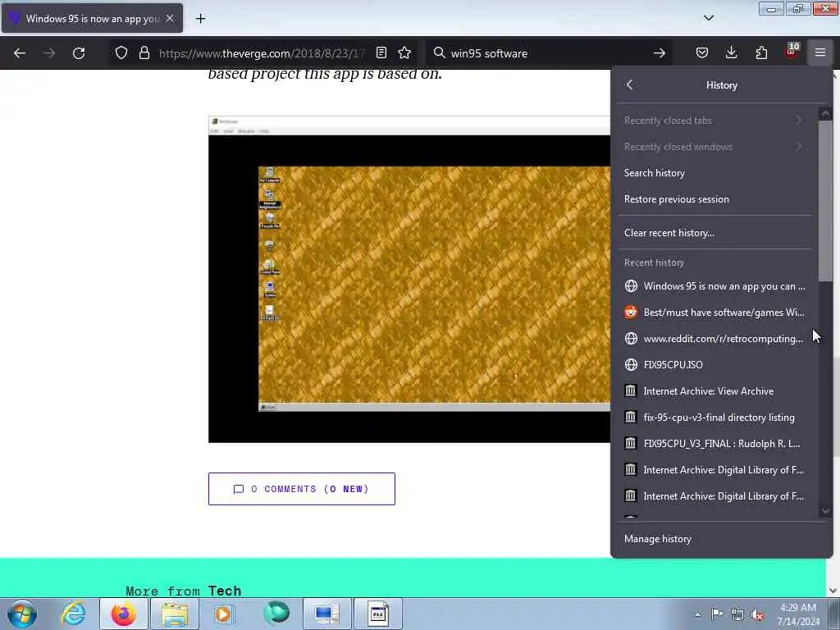Click the history panel scrollbar thumb
840x630 pixels.
[825, 200]
